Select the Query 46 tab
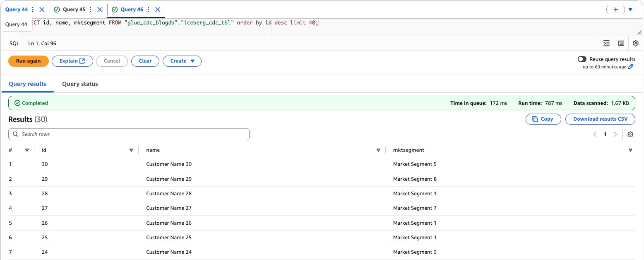The width and height of the screenshot is (644, 260). click(x=132, y=10)
